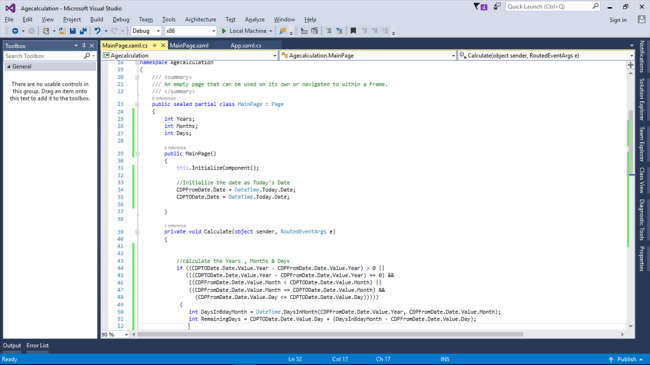Collapse the Calculate method outlining box
The image size is (650, 365).
pyautogui.click(x=137, y=232)
